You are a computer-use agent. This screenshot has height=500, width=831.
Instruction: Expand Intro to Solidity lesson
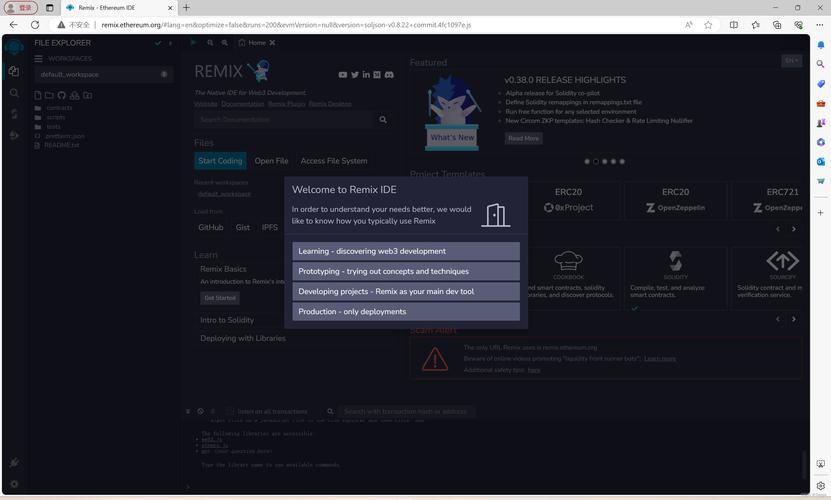pyautogui.click(x=227, y=320)
